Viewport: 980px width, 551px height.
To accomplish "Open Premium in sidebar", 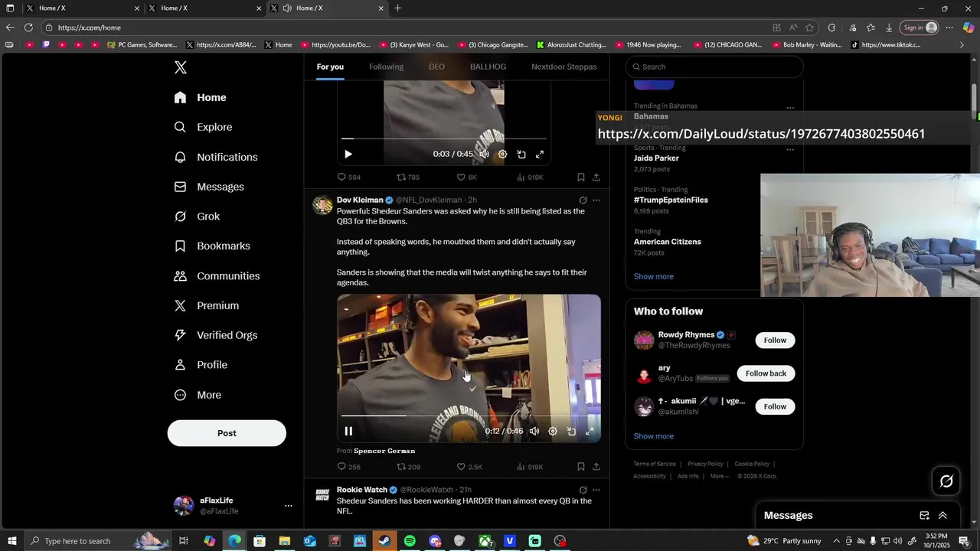I will (x=207, y=305).
